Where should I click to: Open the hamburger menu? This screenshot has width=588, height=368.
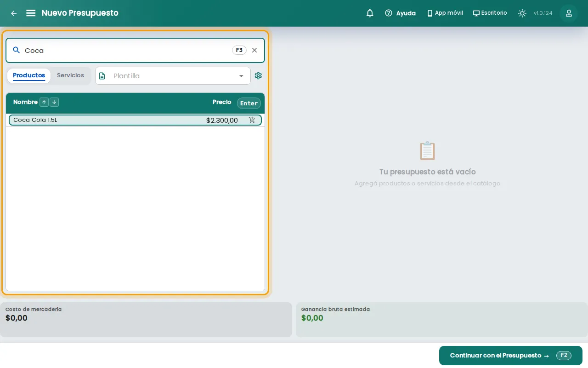31,13
